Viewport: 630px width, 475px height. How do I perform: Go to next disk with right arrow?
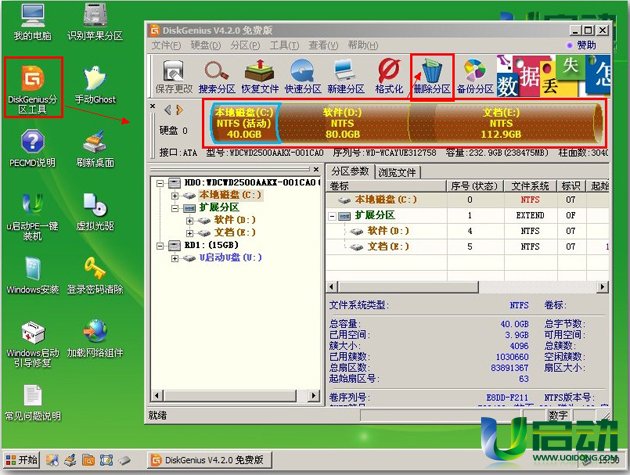(x=180, y=109)
